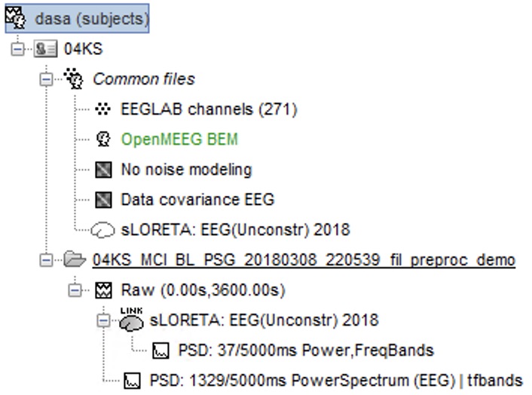Collapse the 04KS subject node
532x395 pixels.
tap(17, 50)
